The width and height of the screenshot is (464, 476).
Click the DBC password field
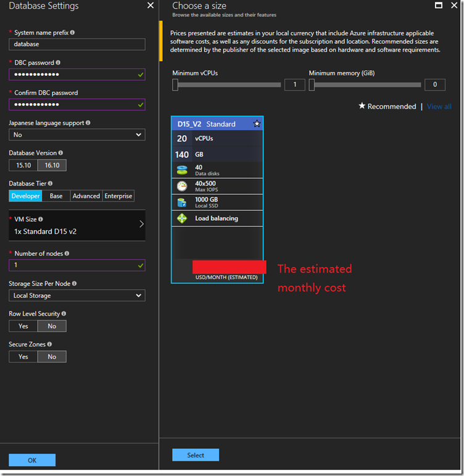click(77, 75)
